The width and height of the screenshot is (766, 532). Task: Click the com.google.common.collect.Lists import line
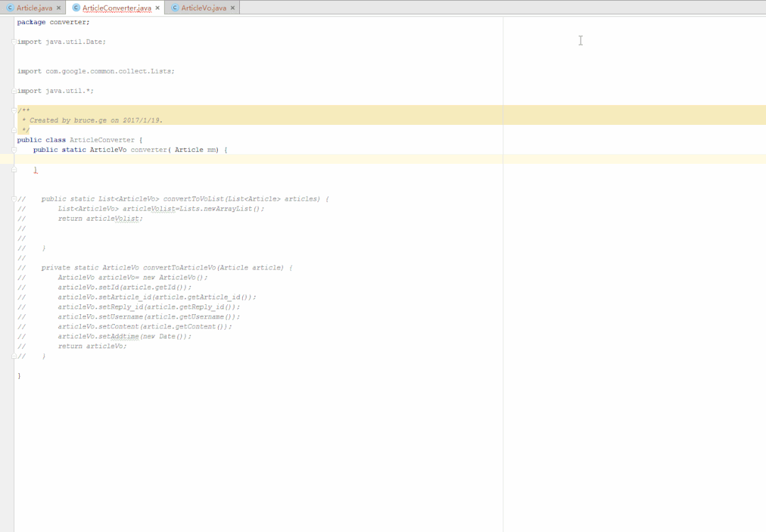96,71
